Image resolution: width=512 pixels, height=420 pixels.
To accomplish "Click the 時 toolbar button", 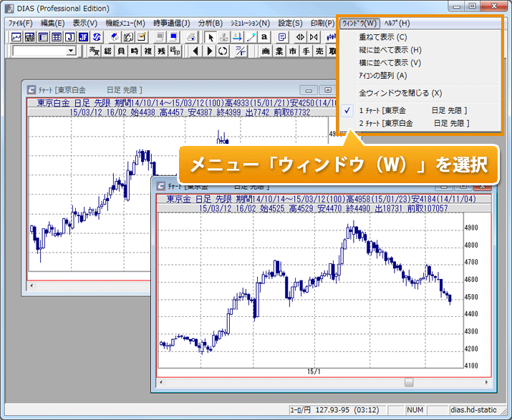I will pyautogui.click(x=135, y=51).
